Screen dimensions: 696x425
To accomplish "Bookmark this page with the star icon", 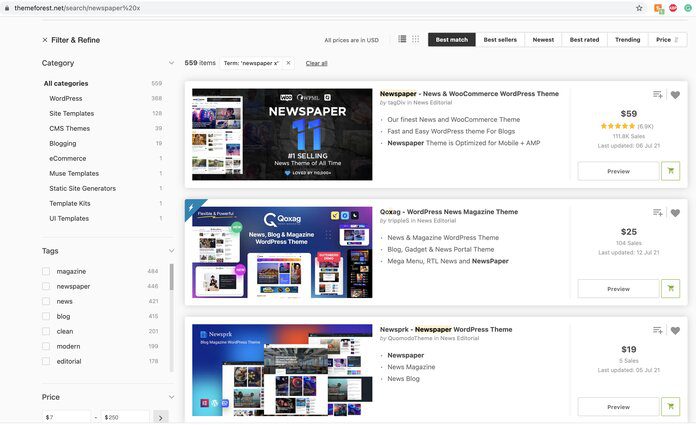I will (x=639, y=8).
